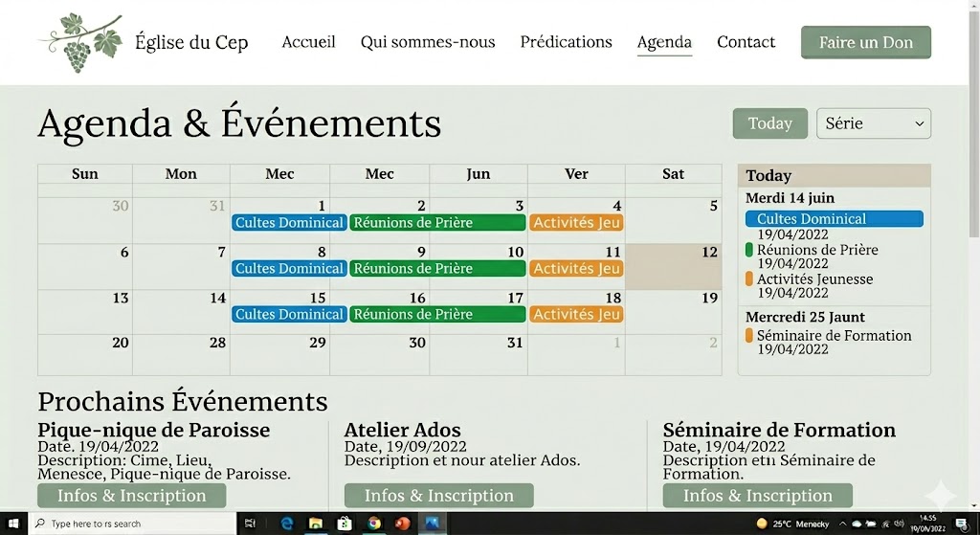The width and height of the screenshot is (980, 535).
Task: Click Séminaire de Formation in the Today sidebar
Action: pos(833,336)
